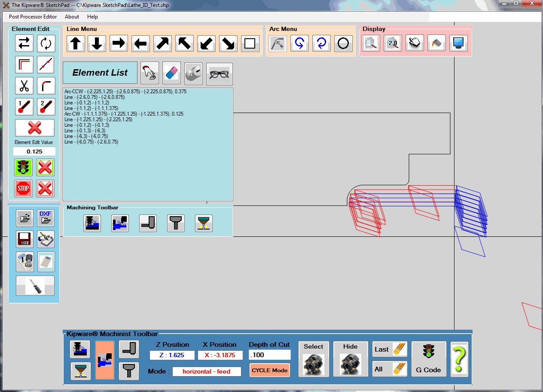Draw a line upward with the up arrow

(76, 43)
